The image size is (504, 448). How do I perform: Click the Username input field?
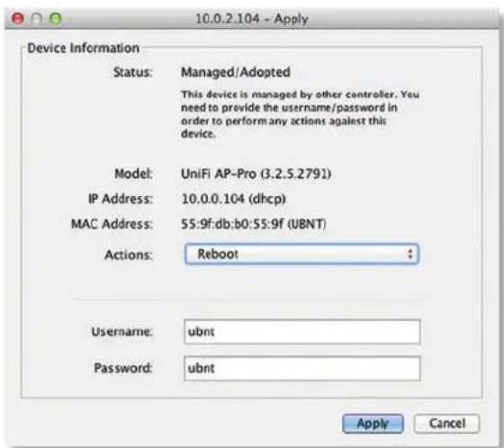pyautogui.click(x=302, y=332)
